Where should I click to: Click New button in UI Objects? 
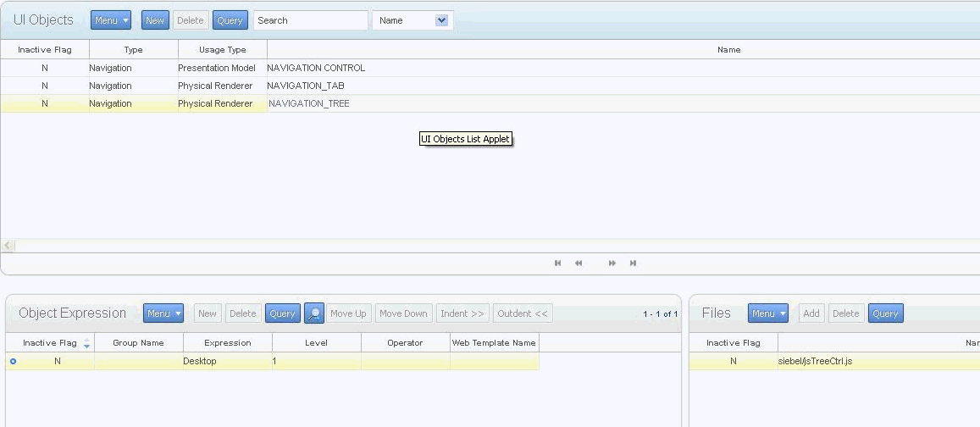(x=155, y=20)
